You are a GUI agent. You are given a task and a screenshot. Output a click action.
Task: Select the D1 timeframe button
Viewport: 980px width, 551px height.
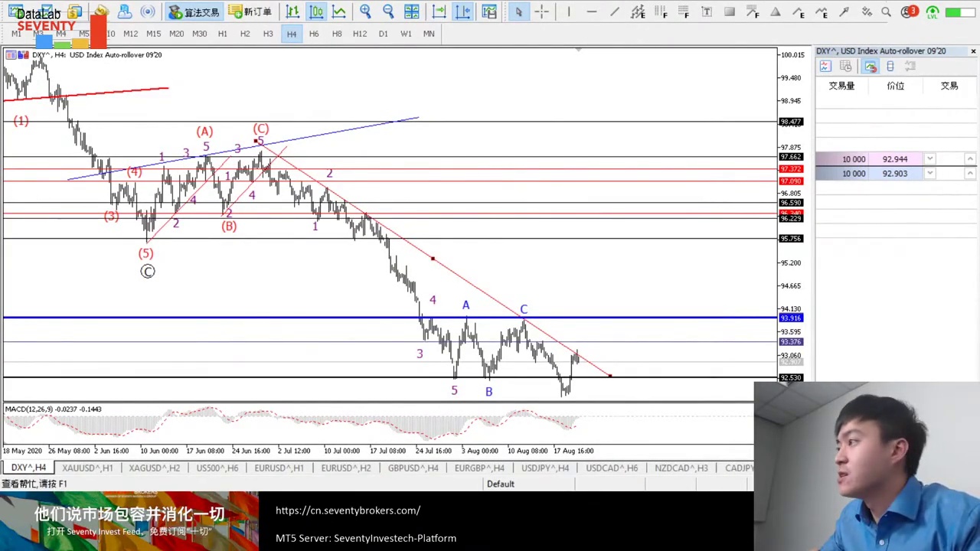click(383, 34)
